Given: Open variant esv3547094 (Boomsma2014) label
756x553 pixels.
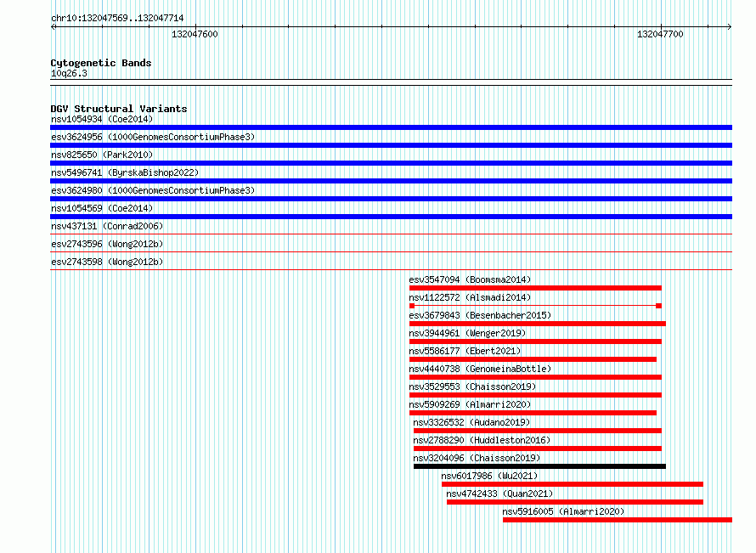Looking at the screenshot, I should pyautogui.click(x=470, y=279).
